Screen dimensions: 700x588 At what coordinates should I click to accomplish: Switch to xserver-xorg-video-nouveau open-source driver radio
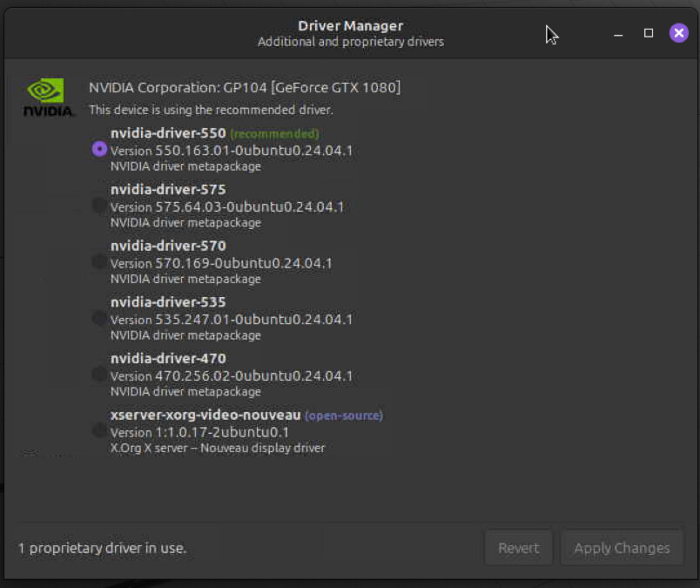pos(99,430)
